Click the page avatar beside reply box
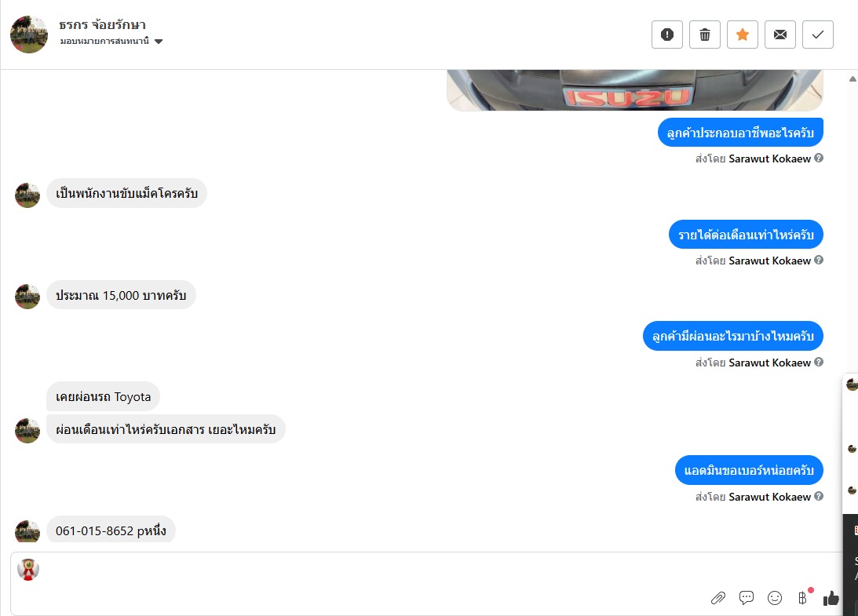The image size is (858, 616). (28, 570)
